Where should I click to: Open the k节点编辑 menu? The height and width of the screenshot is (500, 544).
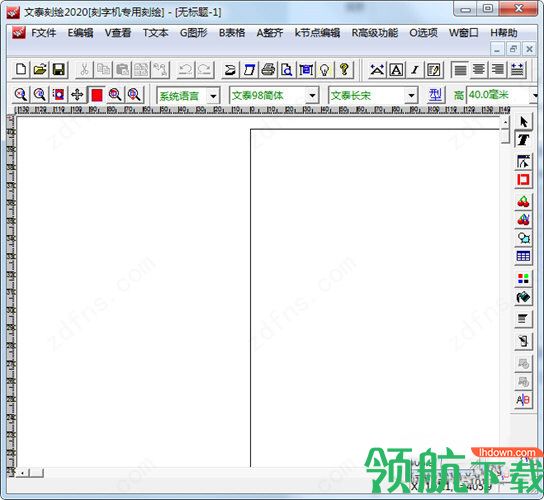(317, 33)
